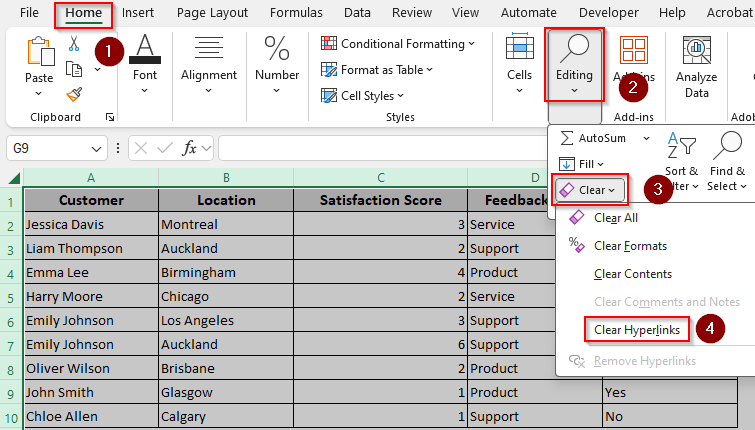Open the Number percent group icon

coord(277,49)
